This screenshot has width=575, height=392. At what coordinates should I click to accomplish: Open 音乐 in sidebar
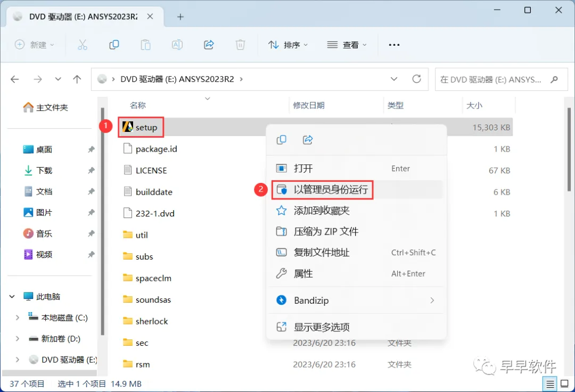tap(38, 233)
